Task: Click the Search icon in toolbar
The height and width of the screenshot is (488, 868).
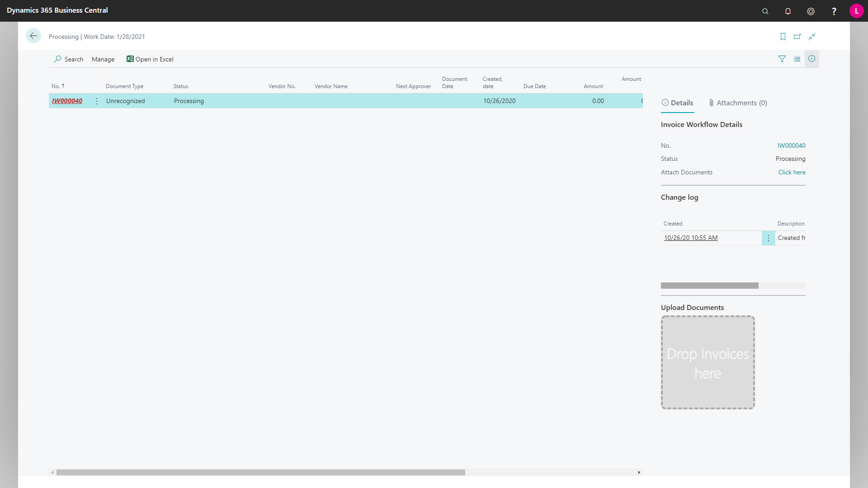Action: click(58, 59)
